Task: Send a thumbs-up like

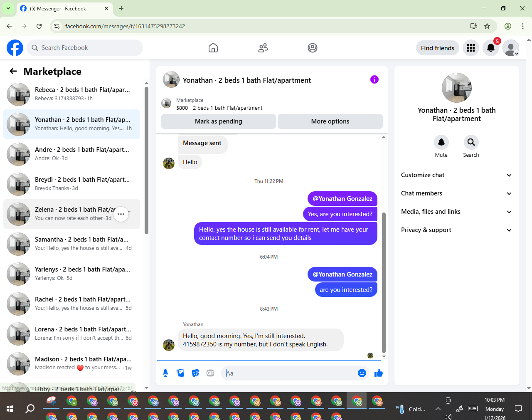Action: 379,373
